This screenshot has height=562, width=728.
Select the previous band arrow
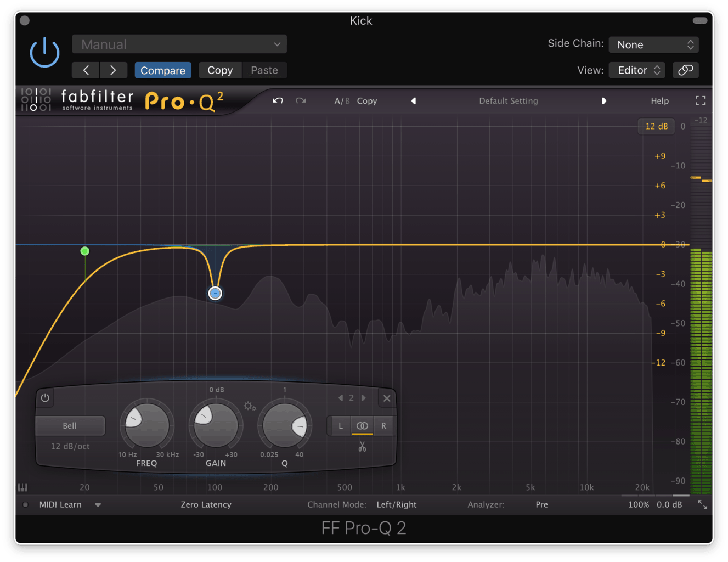(341, 398)
